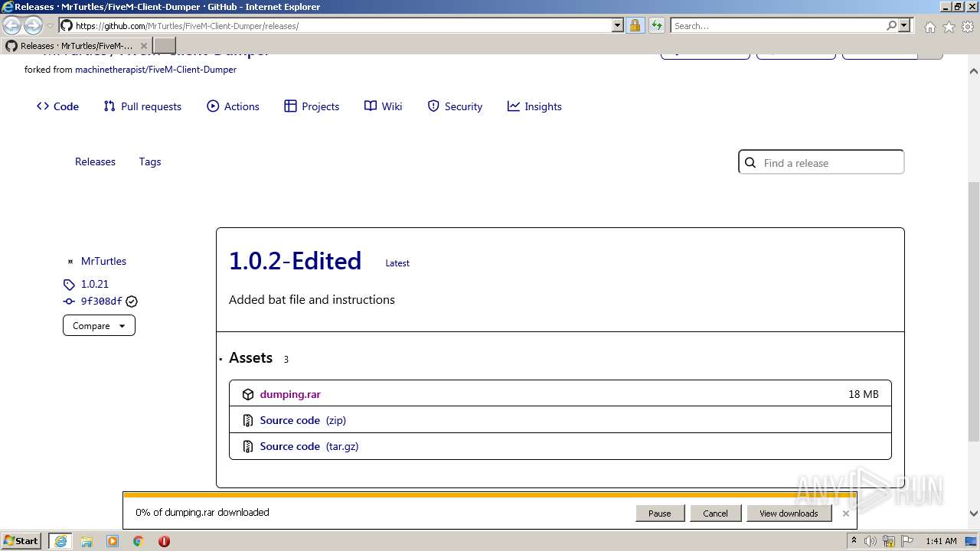This screenshot has height=551, width=980.
Task: Click the volume speaker tray icon
Action: [x=871, y=541]
